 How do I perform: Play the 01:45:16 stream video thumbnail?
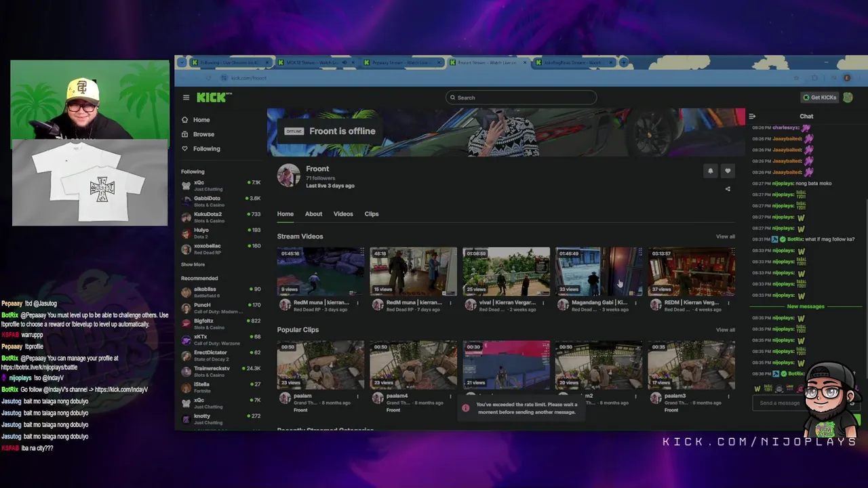click(321, 272)
